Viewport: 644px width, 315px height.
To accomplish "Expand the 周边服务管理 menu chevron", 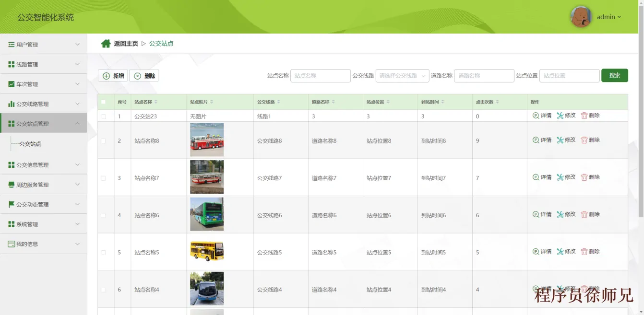I will click(x=77, y=185).
